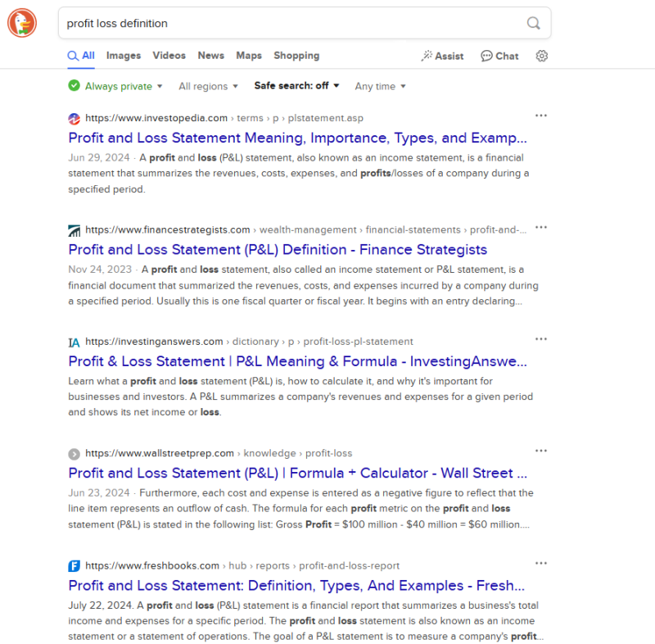This screenshot has height=644, width=655.
Task: Open more options for FreshBooks result
Action: pyautogui.click(x=541, y=563)
